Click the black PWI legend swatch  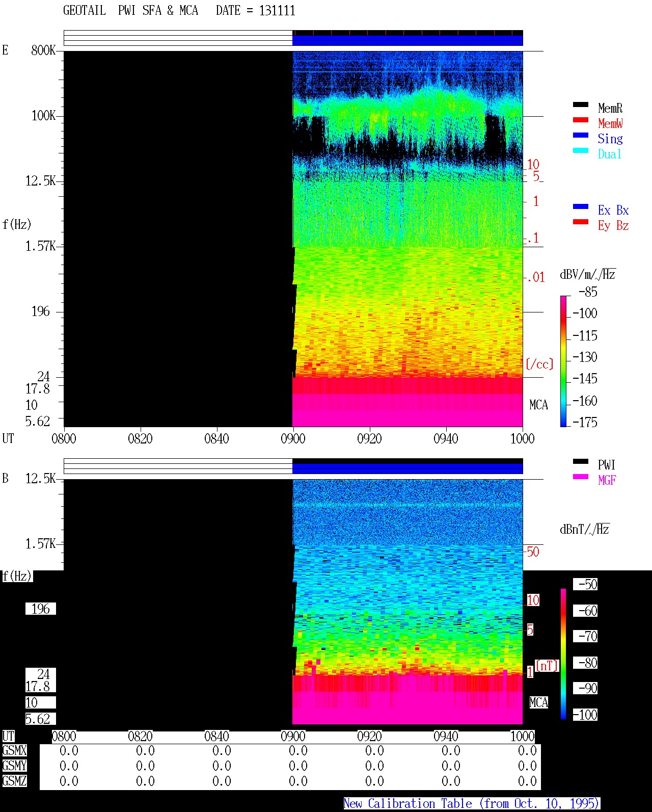click(x=580, y=461)
